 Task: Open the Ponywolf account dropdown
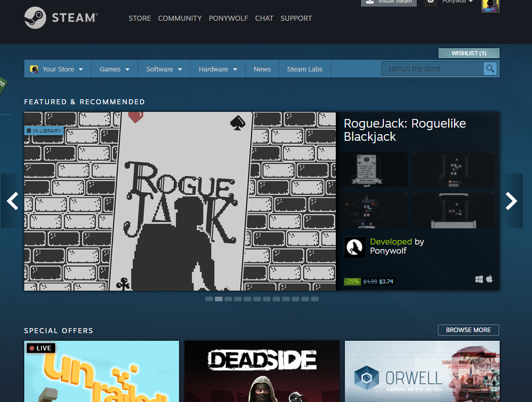coord(457,2)
